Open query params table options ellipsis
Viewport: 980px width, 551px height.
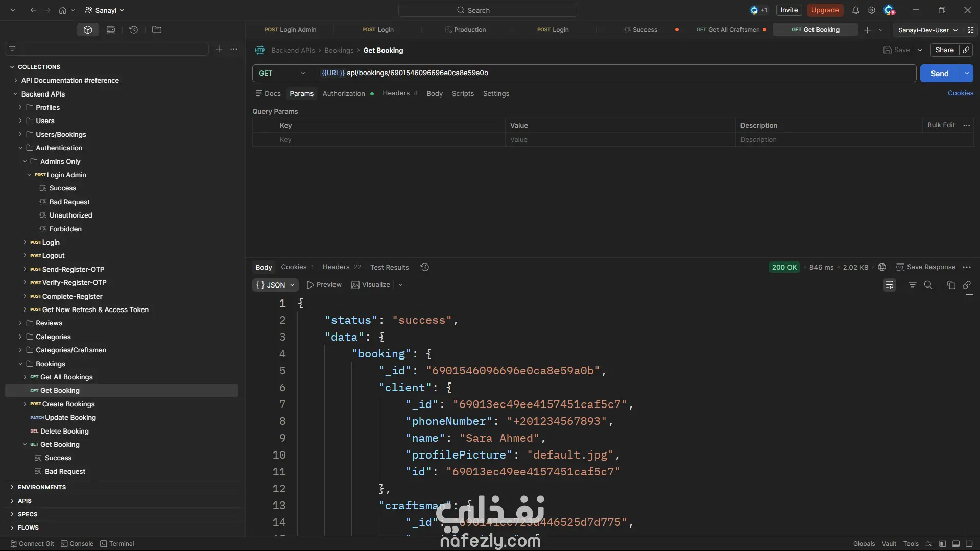(x=967, y=125)
